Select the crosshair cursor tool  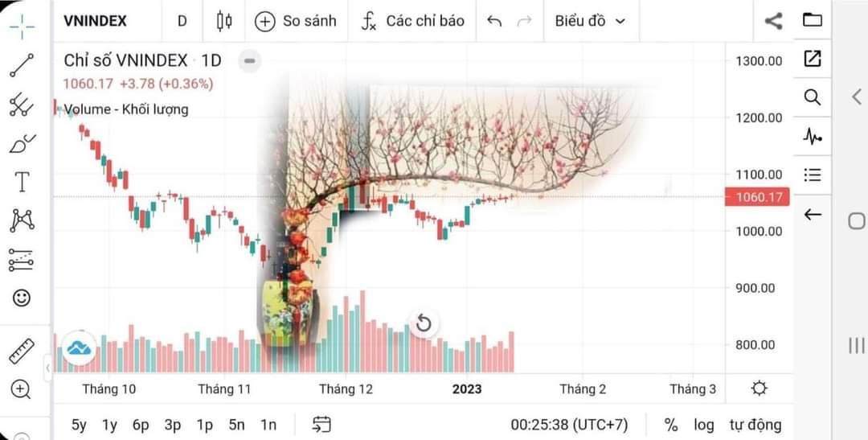pyautogui.click(x=22, y=27)
